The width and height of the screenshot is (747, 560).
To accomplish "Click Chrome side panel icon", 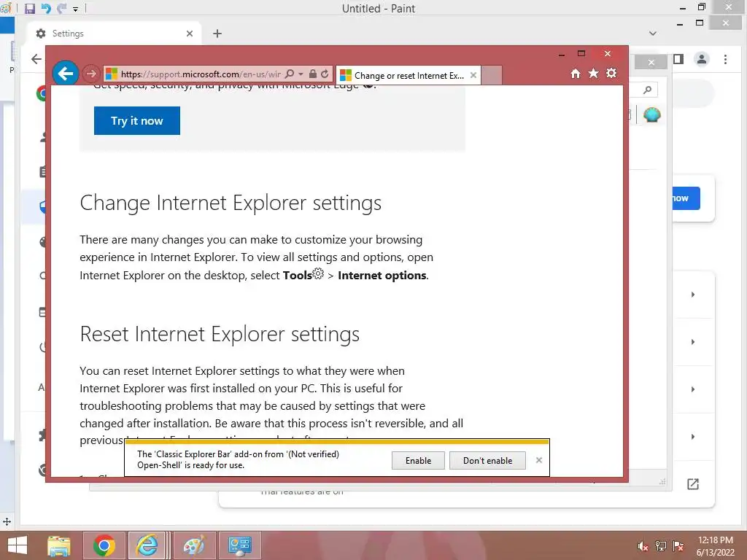I will tap(678, 59).
